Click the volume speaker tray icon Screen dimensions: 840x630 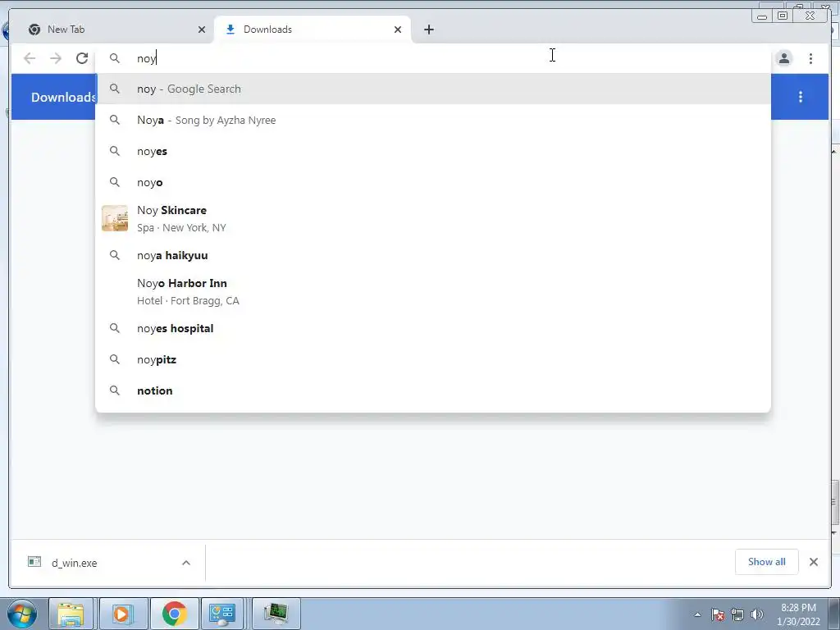click(757, 614)
